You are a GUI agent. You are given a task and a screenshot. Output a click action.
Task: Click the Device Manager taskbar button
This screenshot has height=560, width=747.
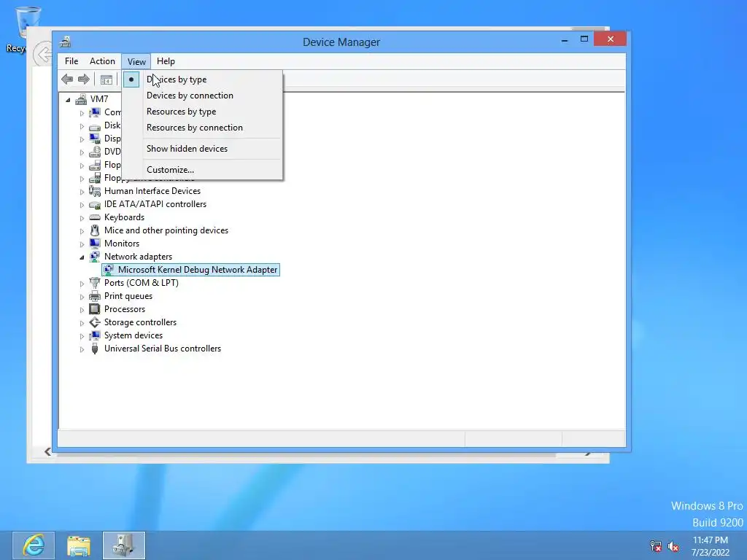124,545
